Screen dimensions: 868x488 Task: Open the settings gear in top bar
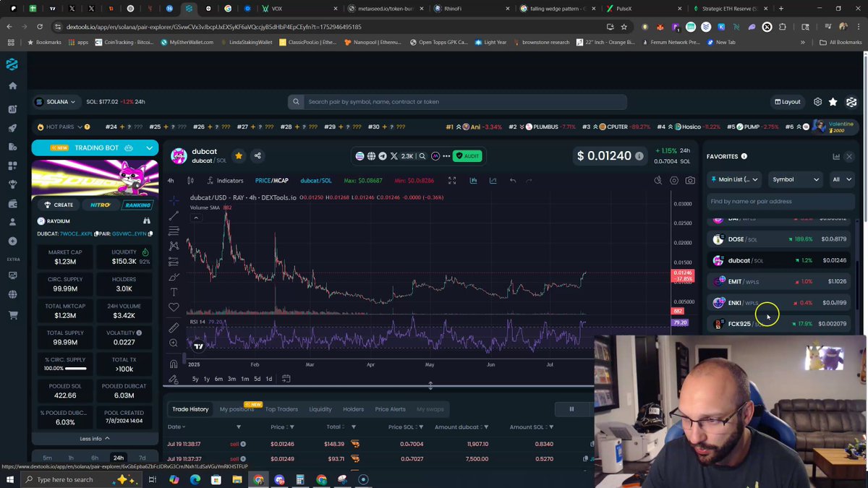pos(817,102)
